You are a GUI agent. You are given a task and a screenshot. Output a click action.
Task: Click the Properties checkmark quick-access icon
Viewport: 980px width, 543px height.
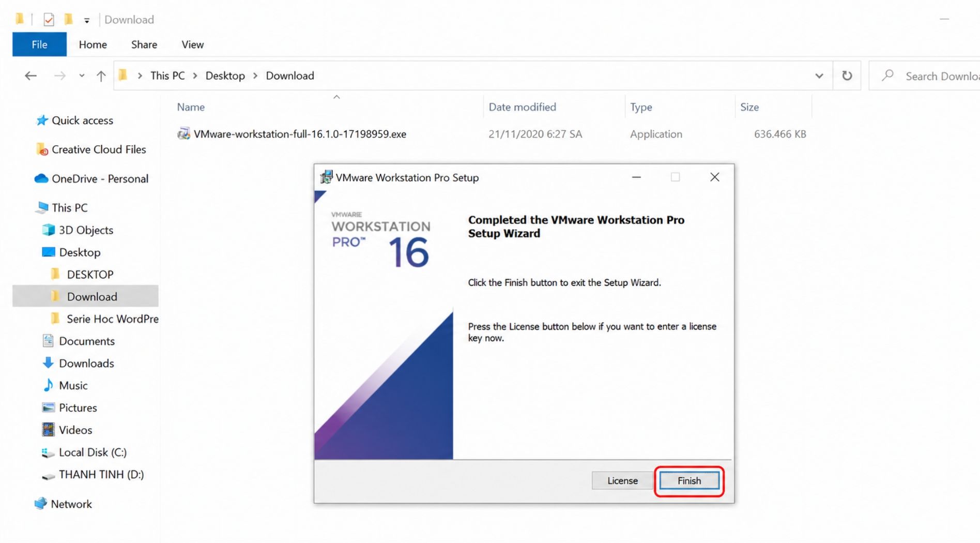(x=49, y=20)
